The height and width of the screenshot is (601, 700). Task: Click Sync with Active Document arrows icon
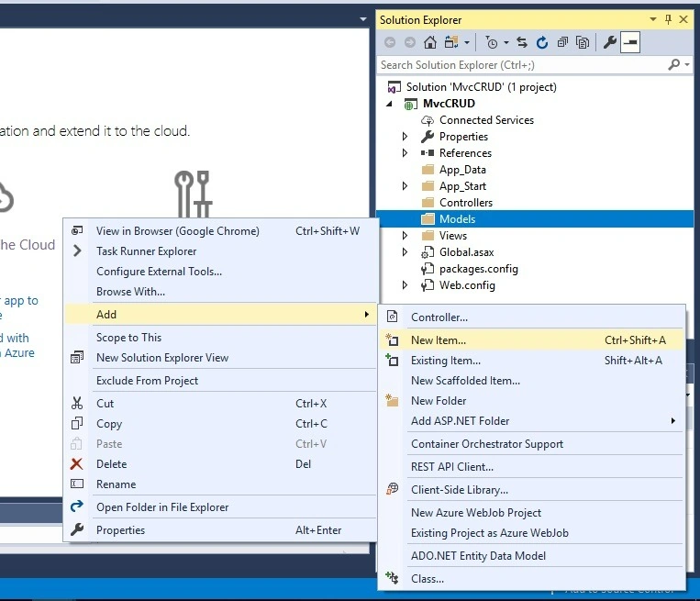coord(521,43)
